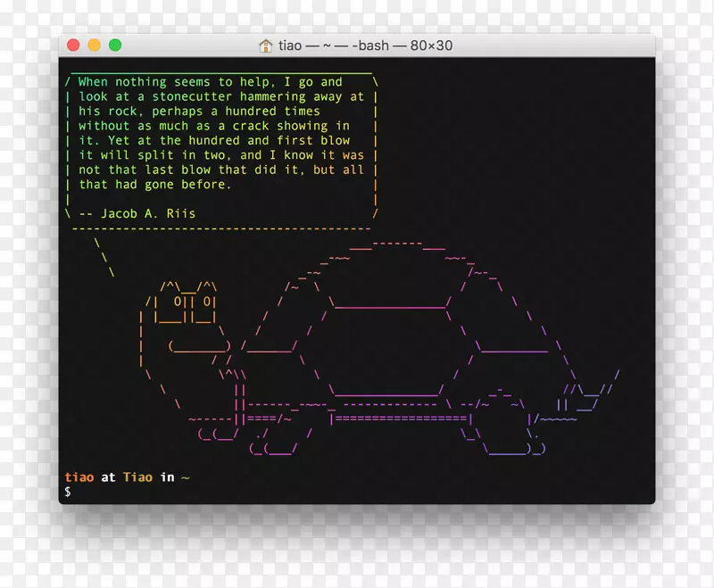Click the "Tiao" hostname in the prompt
Screen dimensions: 714x588
140,476
